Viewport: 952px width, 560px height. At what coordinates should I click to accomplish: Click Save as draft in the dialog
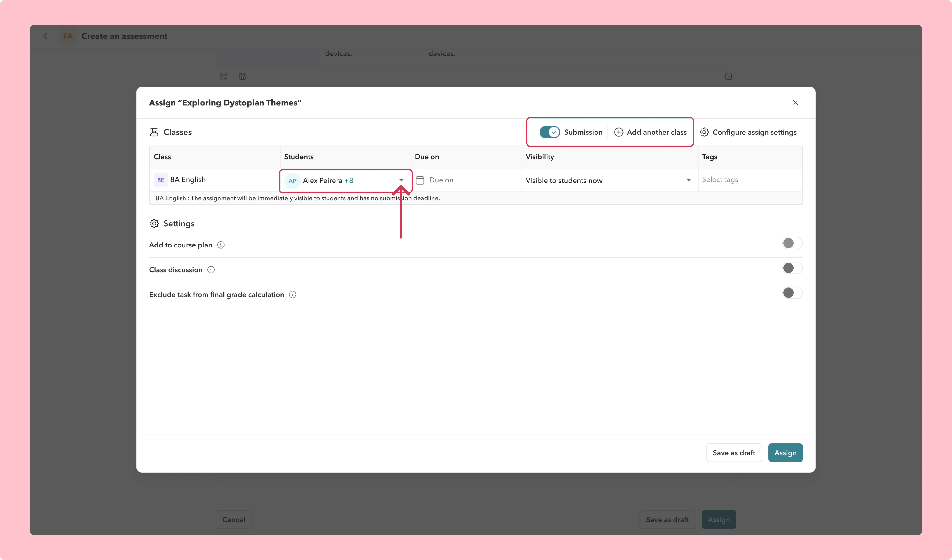[734, 453]
